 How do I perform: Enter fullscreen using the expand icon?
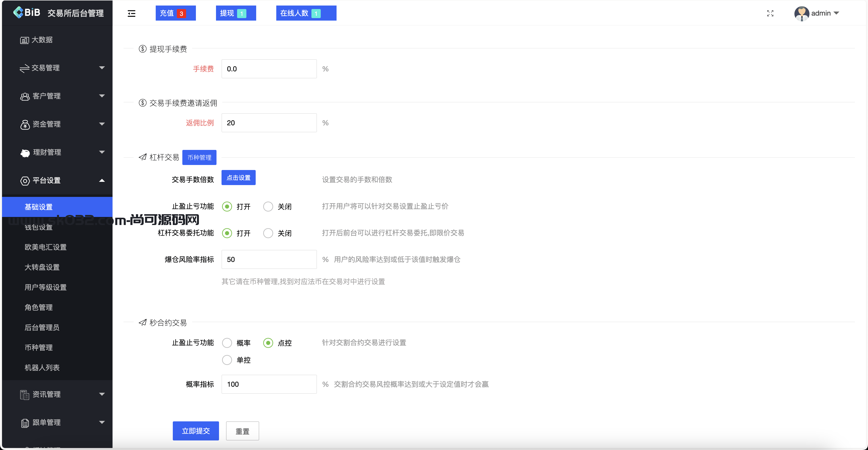pyautogui.click(x=770, y=14)
